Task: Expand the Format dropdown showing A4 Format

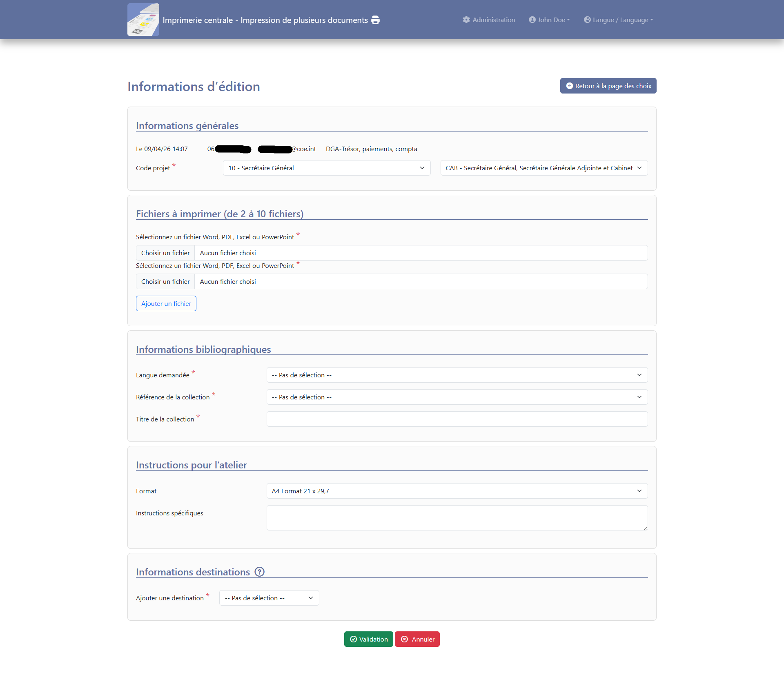Action: coord(457,491)
